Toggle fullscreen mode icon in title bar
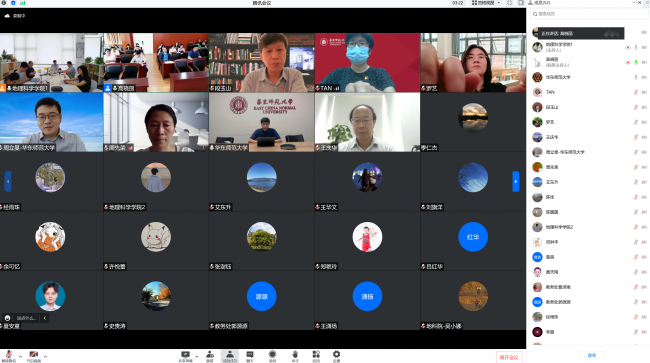 (x=509, y=3)
